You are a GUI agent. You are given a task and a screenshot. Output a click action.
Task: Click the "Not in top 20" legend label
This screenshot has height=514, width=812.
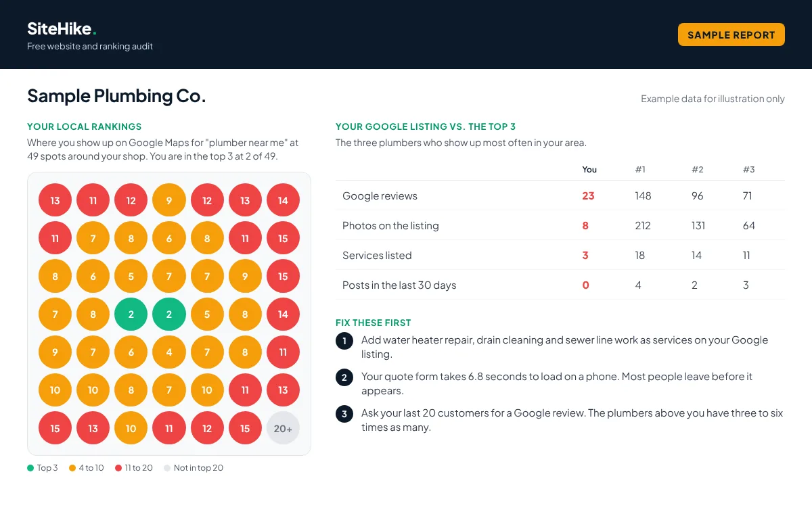(198, 468)
